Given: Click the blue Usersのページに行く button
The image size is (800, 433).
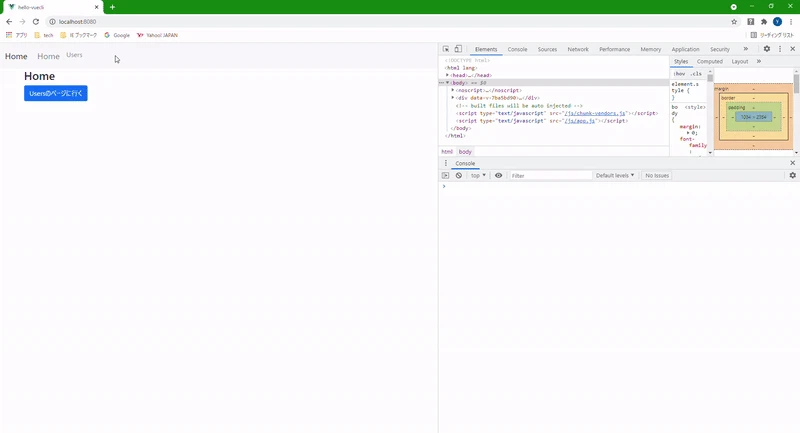Looking at the screenshot, I should (56, 93).
